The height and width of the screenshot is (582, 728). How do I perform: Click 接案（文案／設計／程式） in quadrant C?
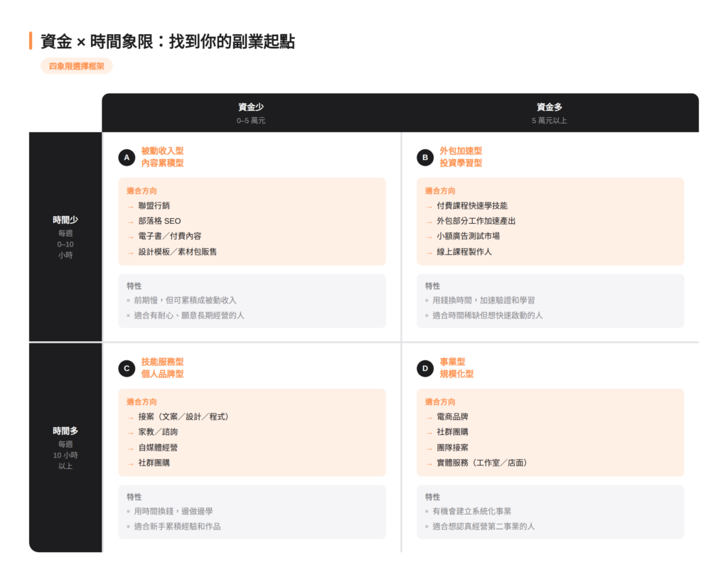point(183,416)
